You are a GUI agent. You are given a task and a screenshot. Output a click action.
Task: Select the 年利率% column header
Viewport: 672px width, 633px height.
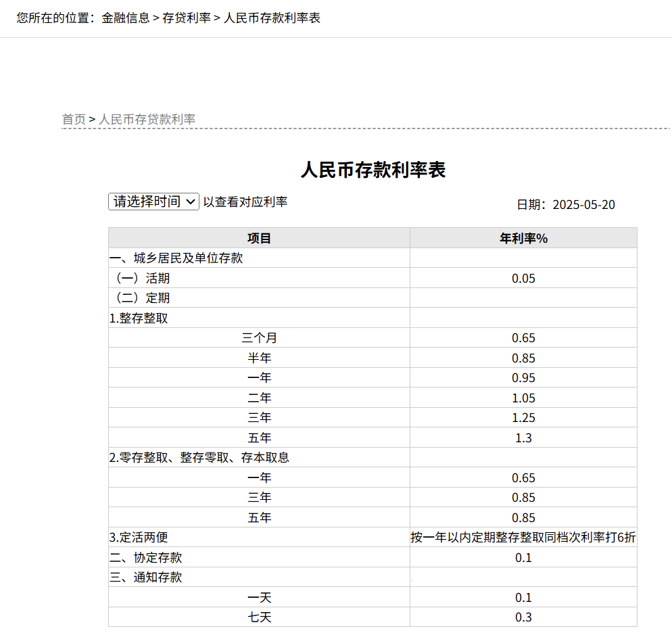point(524,237)
